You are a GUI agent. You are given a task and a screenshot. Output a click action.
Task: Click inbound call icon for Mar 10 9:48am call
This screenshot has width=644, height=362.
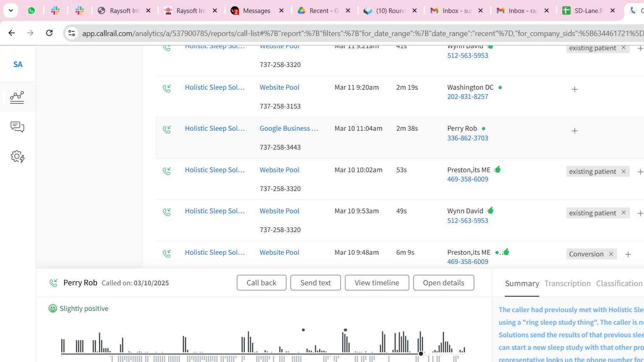(167, 253)
